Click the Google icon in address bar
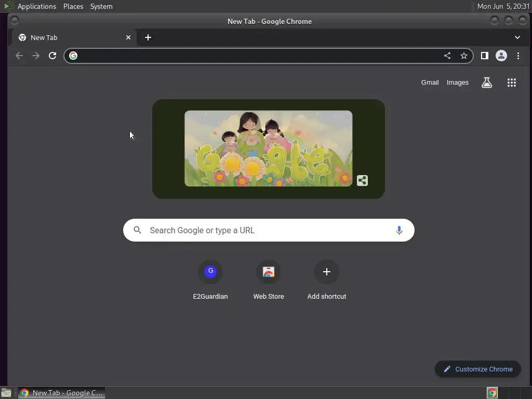This screenshot has width=532, height=399. click(73, 56)
